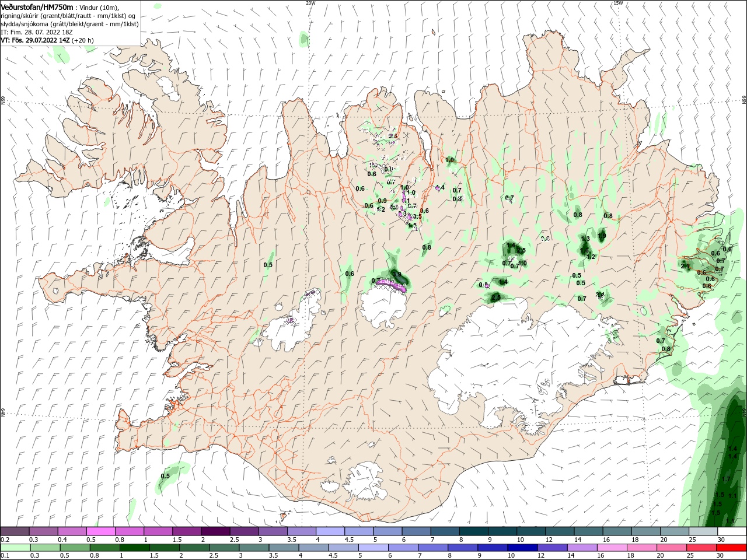
Task: Click the "(+20 h)" forecast offset text
Action: pyautogui.click(x=83, y=40)
